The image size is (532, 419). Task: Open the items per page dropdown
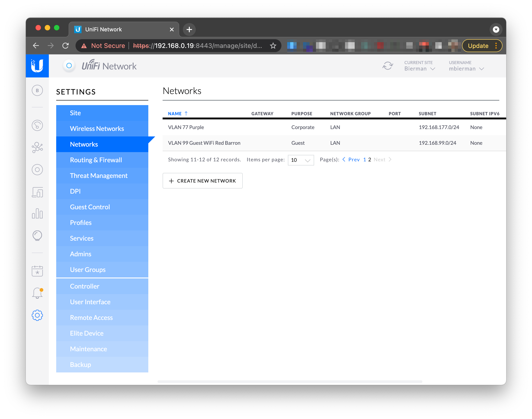click(301, 160)
